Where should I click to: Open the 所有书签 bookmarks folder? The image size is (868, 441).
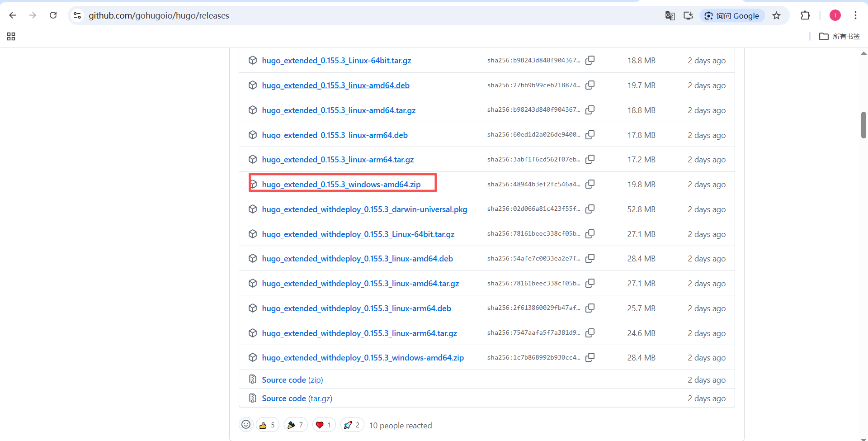tap(840, 36)
